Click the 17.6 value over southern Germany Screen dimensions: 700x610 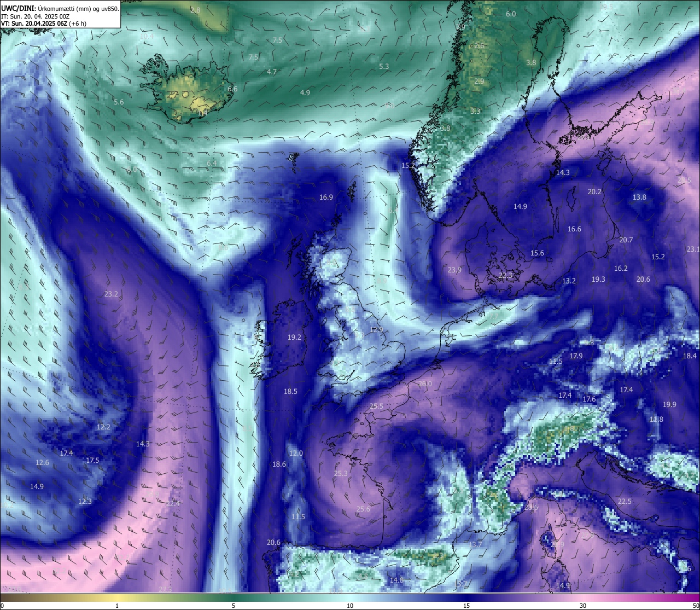589,399
